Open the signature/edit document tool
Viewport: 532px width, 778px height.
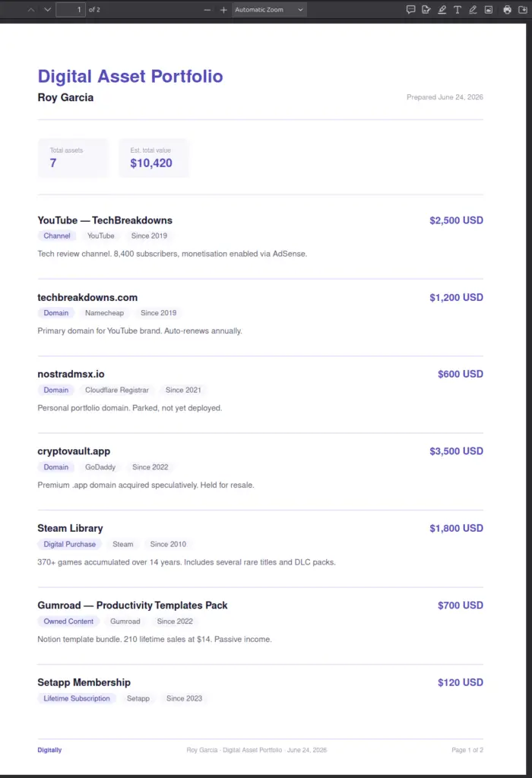pyautogui.click(x=426, y=9)
